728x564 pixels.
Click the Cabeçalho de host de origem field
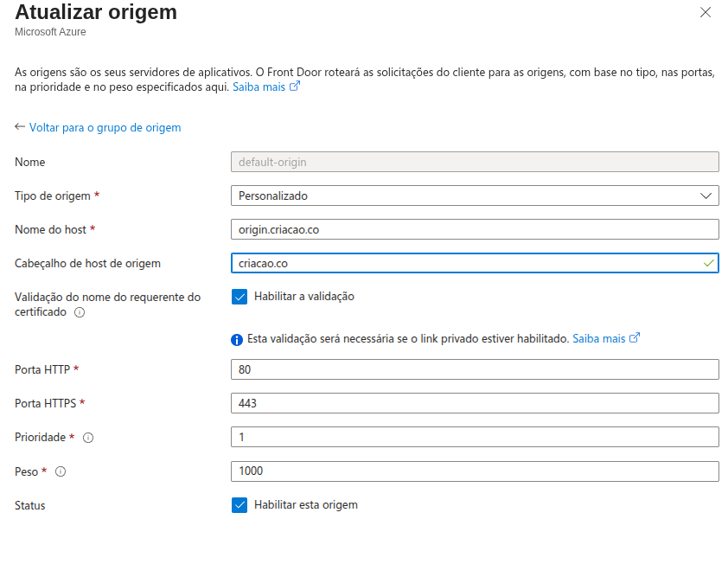pyautogui.click(x=467, y=263)
